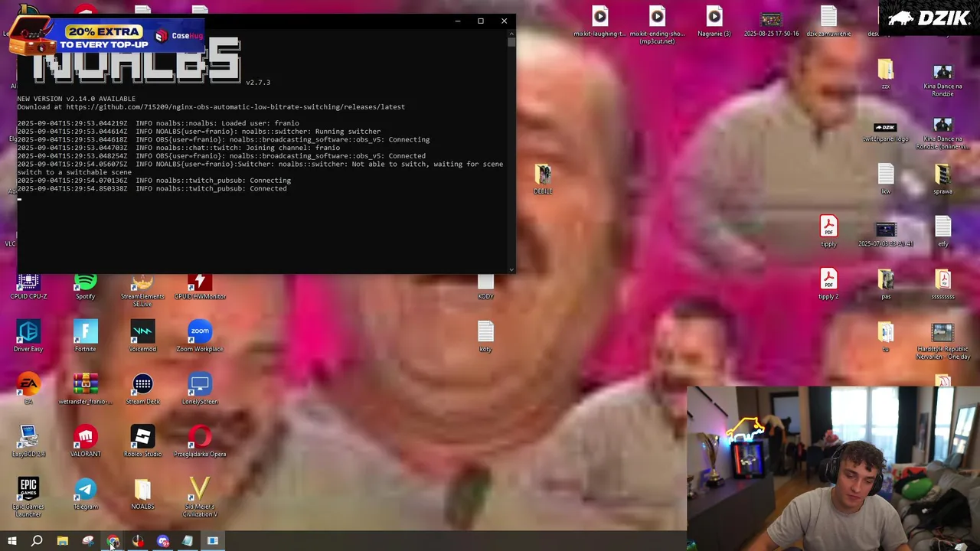The height and width of the screenshot is (551, 980).
Task: Open the Przeglądarka Opera shortcut
Action: click(x=200, y=441)
